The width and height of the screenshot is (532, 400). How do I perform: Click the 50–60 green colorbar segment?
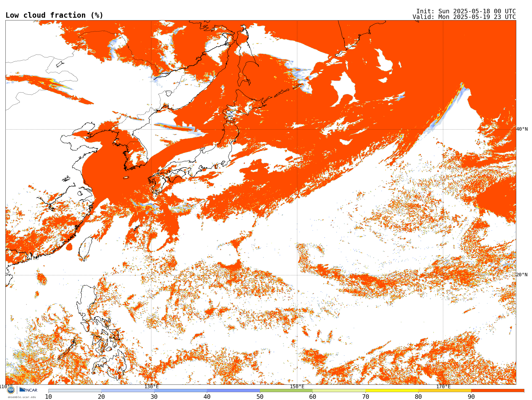click(x=286, y=391)
